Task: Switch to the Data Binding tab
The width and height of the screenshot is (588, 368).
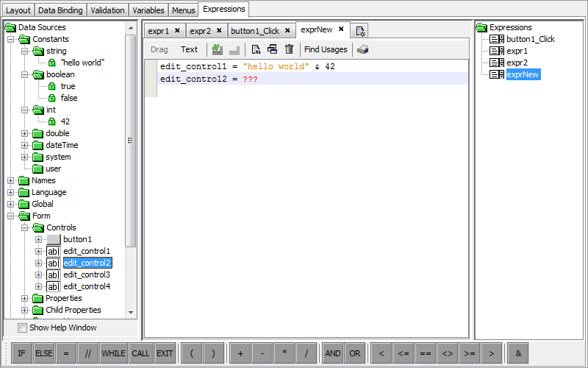Action: click(x=61, y=10)
